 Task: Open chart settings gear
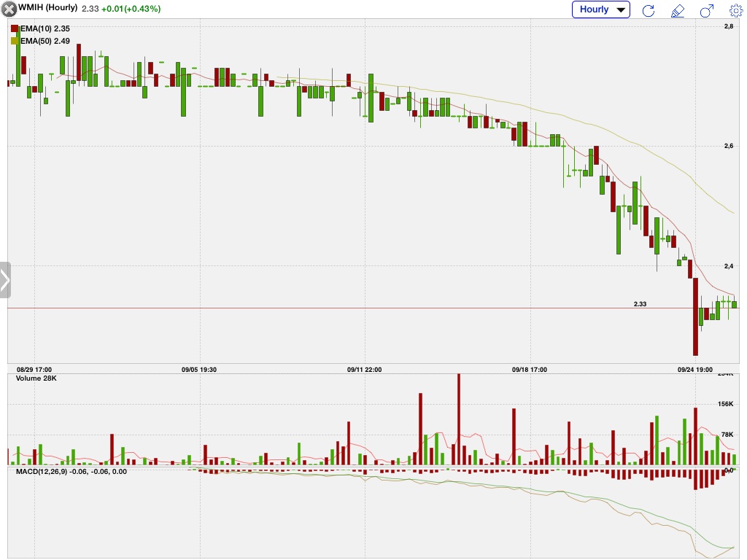tap(736, 10)
